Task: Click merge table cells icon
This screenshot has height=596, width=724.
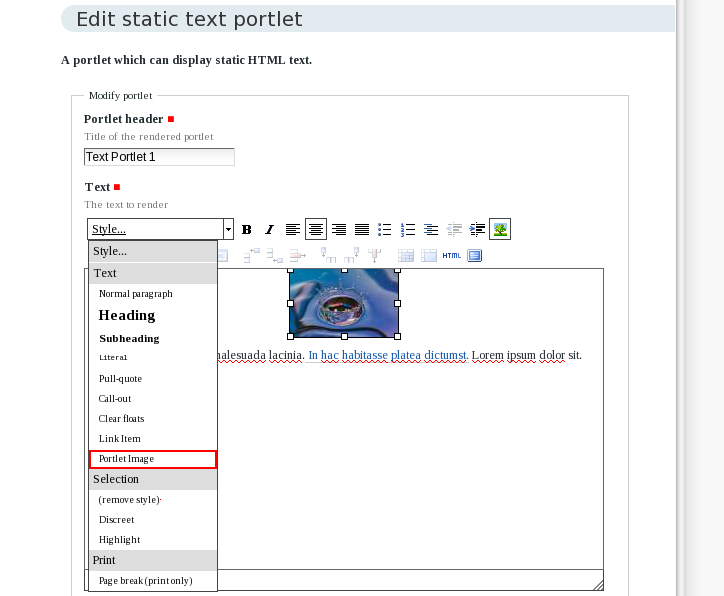Action: coord(429,255)
